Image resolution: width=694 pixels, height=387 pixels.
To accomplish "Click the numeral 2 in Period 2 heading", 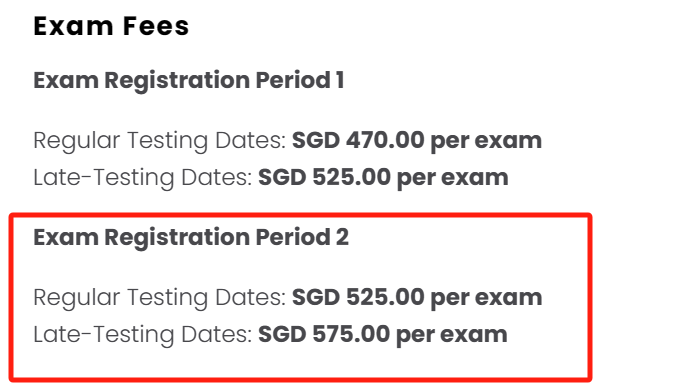I will [342, 237].
